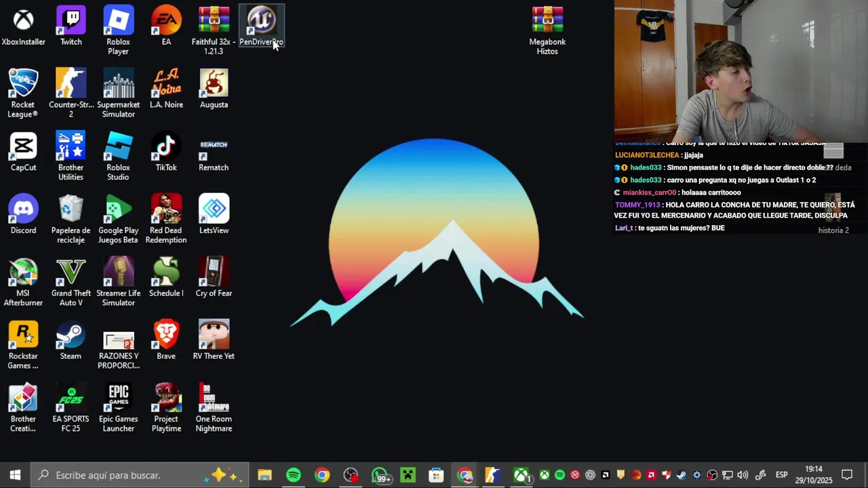The width and height of the screenshot is (868, 488).
Task: Open volume control in tray
Action: point(743,475)
